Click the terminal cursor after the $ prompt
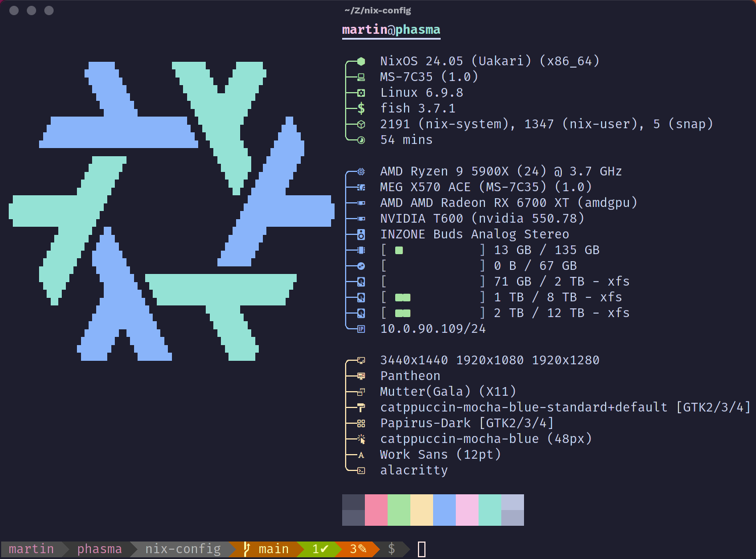The image size is (756, 559). click(x=422, y=549)
